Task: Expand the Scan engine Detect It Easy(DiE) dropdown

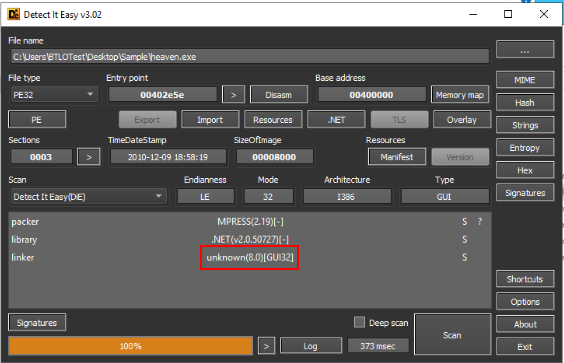Action: (x=88, y=196)
